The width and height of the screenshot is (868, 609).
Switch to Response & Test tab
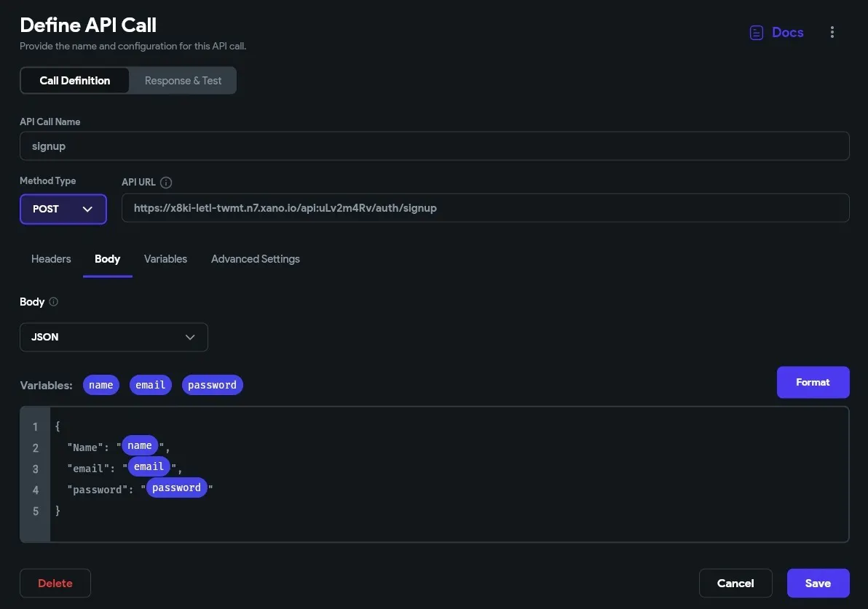183,81
